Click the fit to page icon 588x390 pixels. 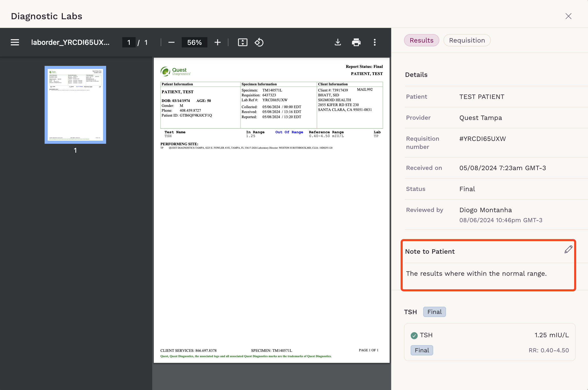coord(242,42)
